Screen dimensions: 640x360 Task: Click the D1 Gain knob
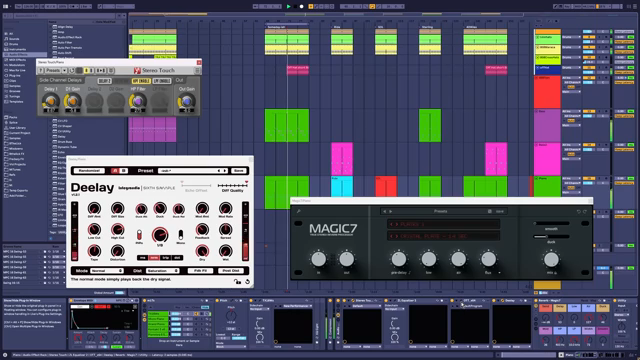coord(72,101)
